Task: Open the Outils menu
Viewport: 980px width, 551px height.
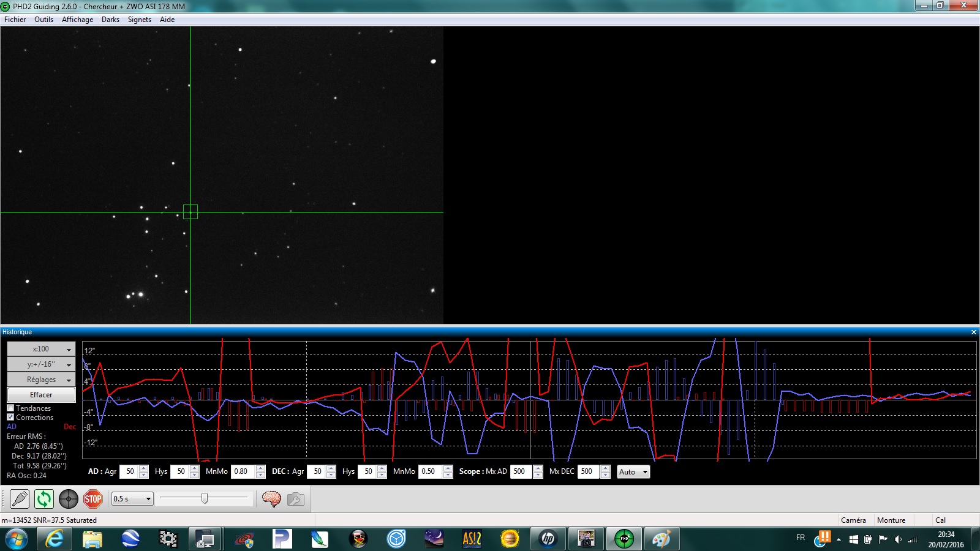Action: pyautogui.click(x=43, y=20)
